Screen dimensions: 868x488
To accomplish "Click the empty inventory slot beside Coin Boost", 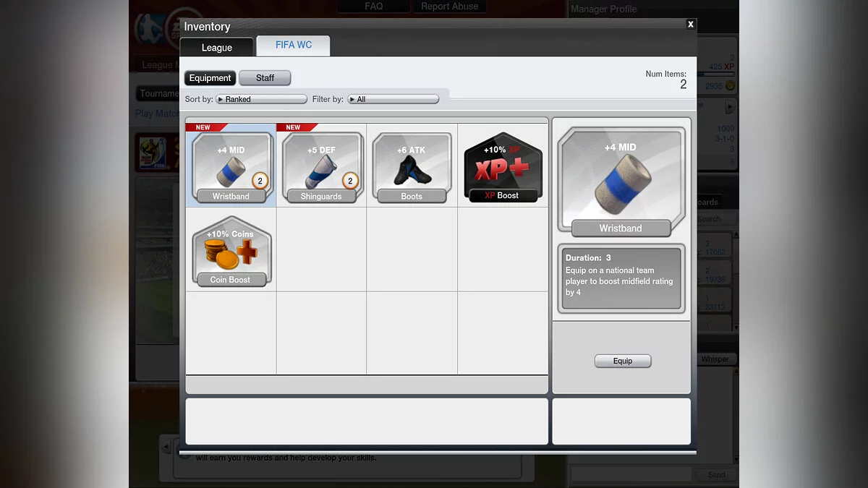I will pos(321,250).
